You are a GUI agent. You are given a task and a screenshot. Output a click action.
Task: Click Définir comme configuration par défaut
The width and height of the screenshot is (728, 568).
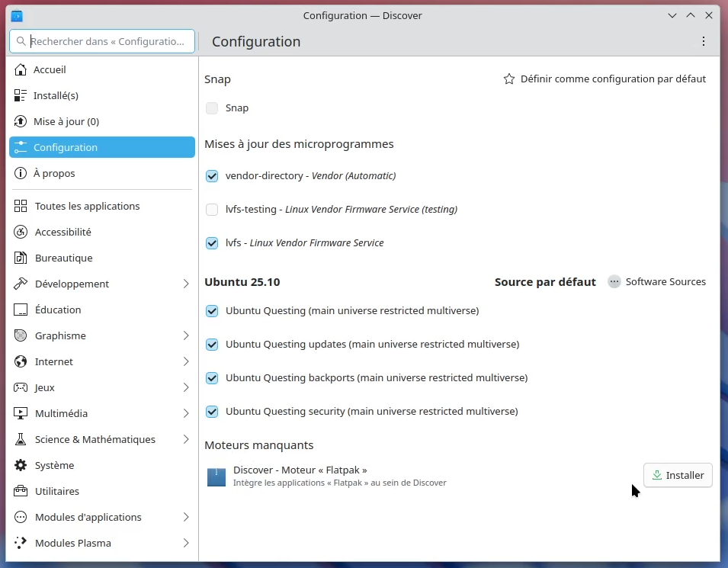pyautogui.click(x=605, y=79)
